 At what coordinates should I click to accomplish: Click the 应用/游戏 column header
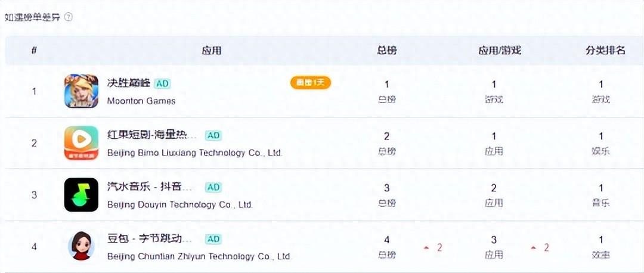click(500, 51)
